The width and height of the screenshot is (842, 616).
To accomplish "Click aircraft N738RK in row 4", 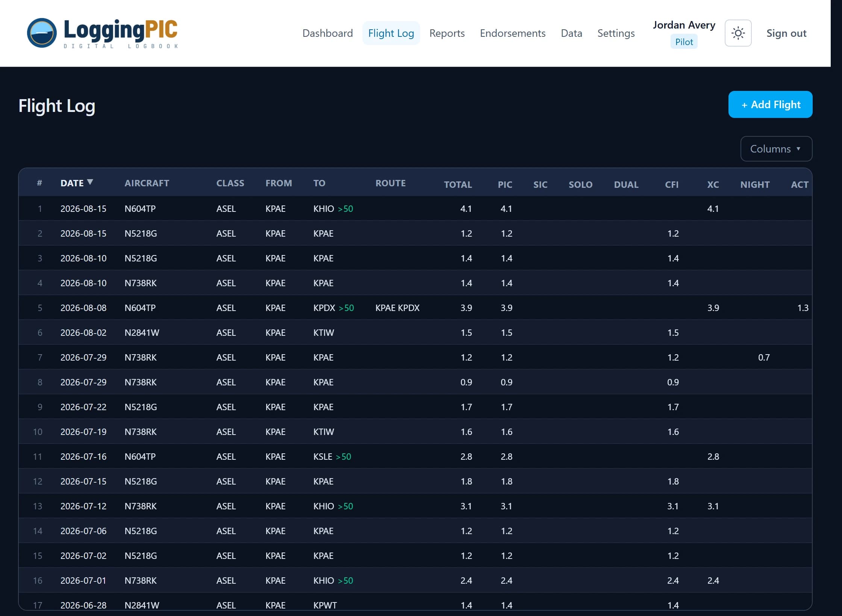I will (x=141, y=283).
